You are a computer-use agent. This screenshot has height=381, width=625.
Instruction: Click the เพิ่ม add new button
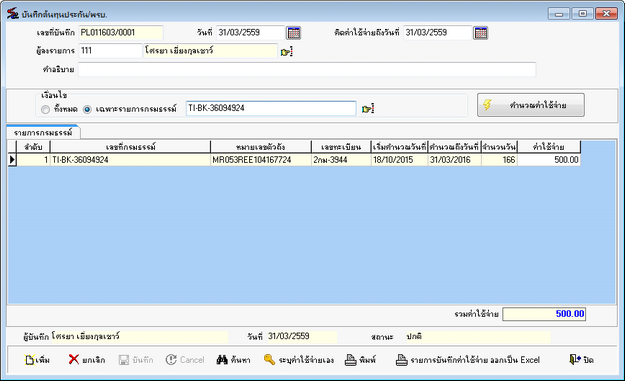pos(37,360)
